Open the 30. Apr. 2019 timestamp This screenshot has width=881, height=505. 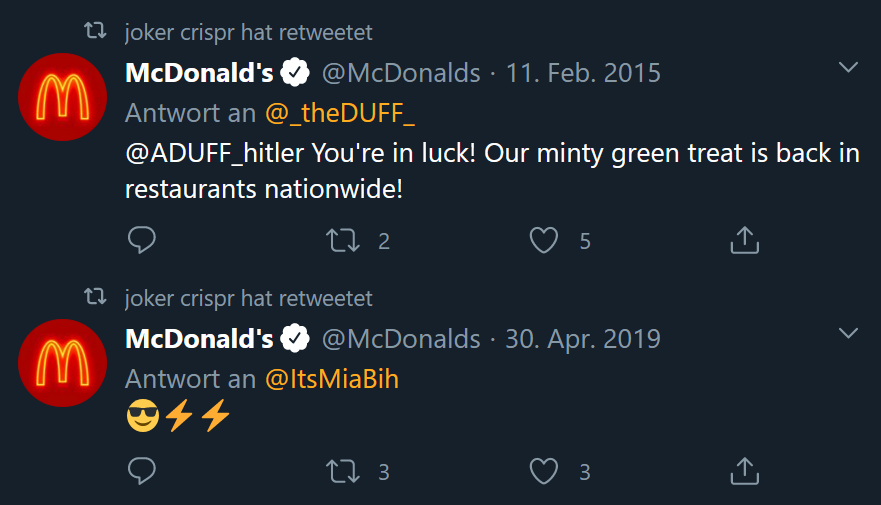(583, 339)
